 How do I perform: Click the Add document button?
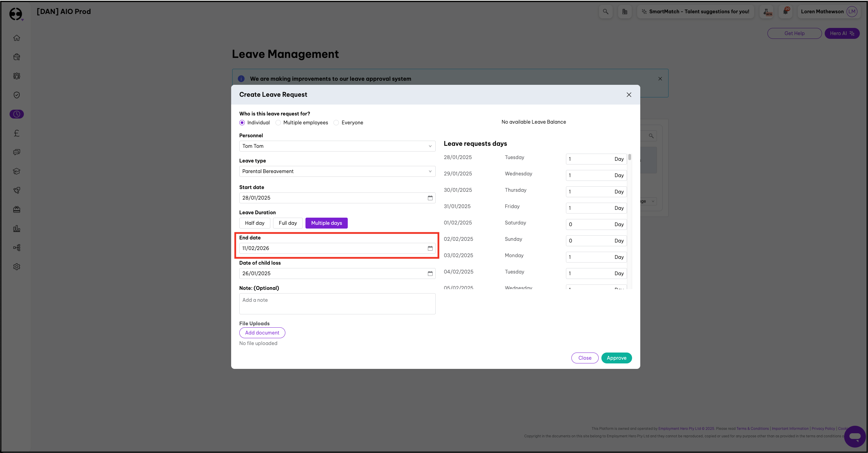pos(262,333)
